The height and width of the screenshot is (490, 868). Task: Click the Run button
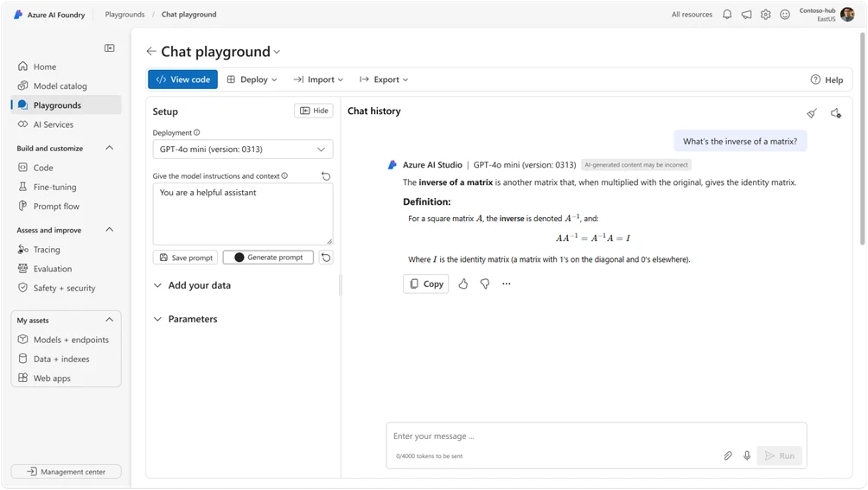click(x=780, y=455)
